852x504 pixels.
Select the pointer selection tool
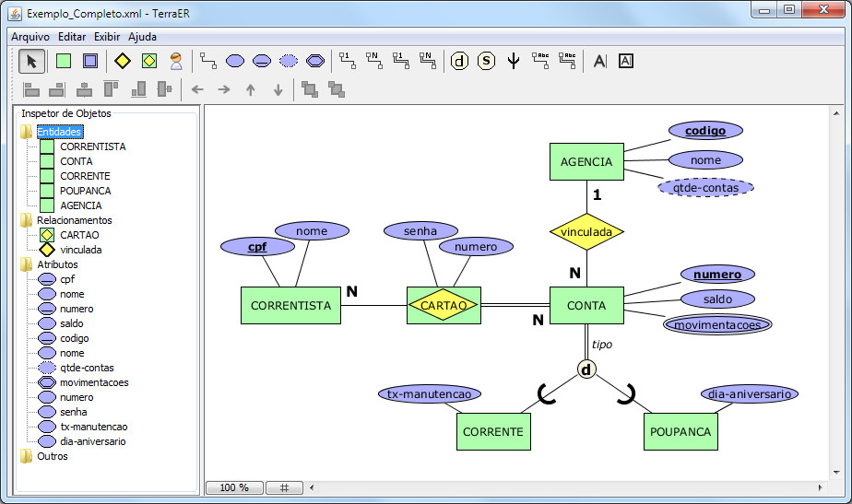[31, 61]
